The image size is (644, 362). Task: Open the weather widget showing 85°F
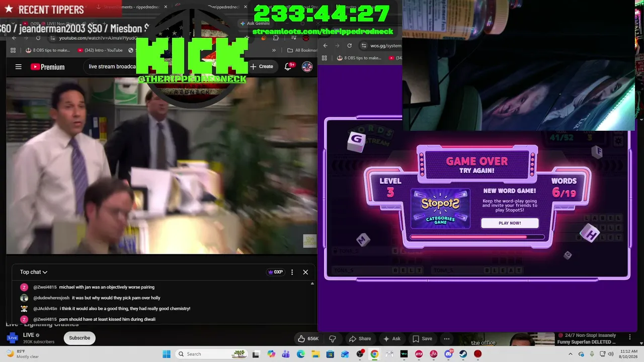[x=23, y=354]
